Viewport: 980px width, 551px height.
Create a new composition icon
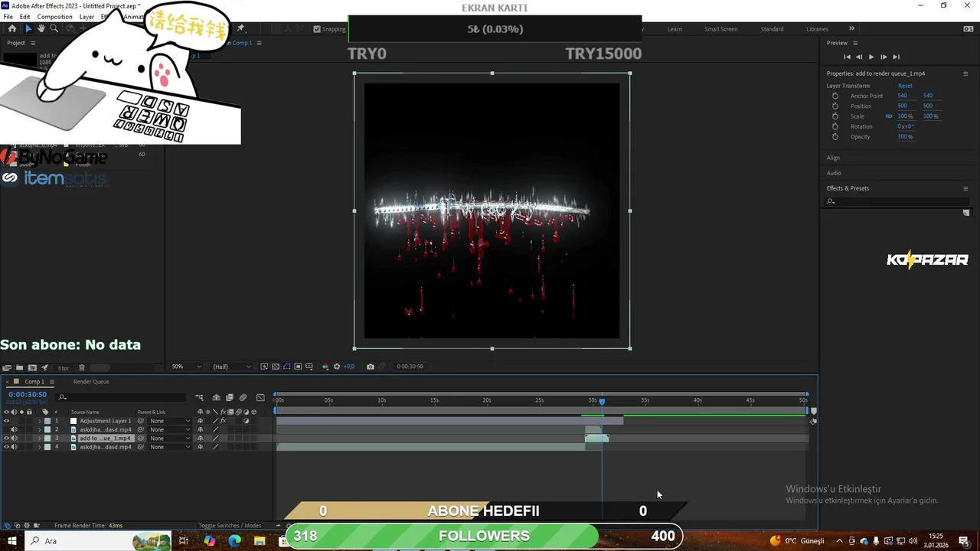(32, 368)
